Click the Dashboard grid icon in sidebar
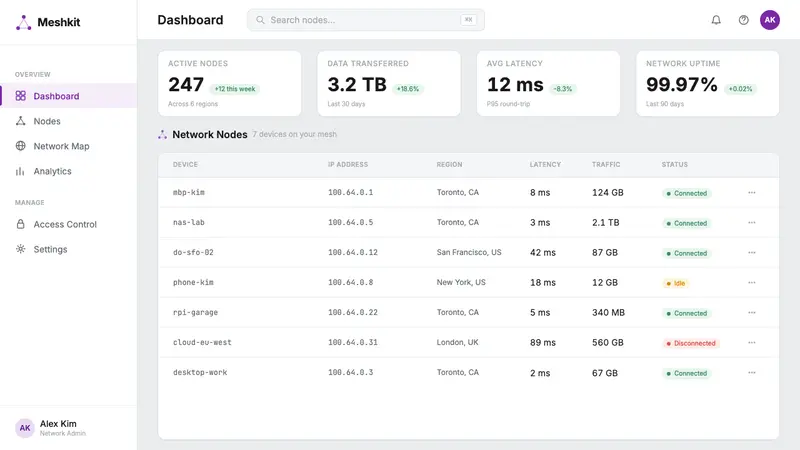800x450 pixels. pyautogui.click(x=20, y=96)
